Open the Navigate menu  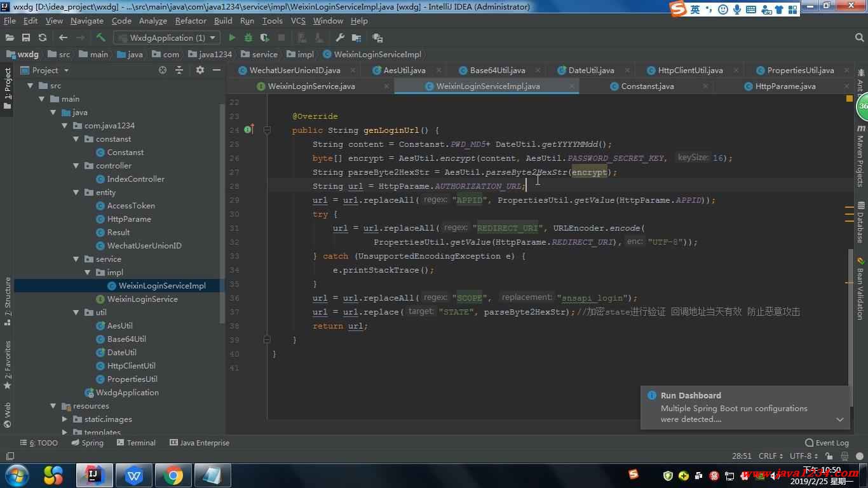(x=87, y=21)
